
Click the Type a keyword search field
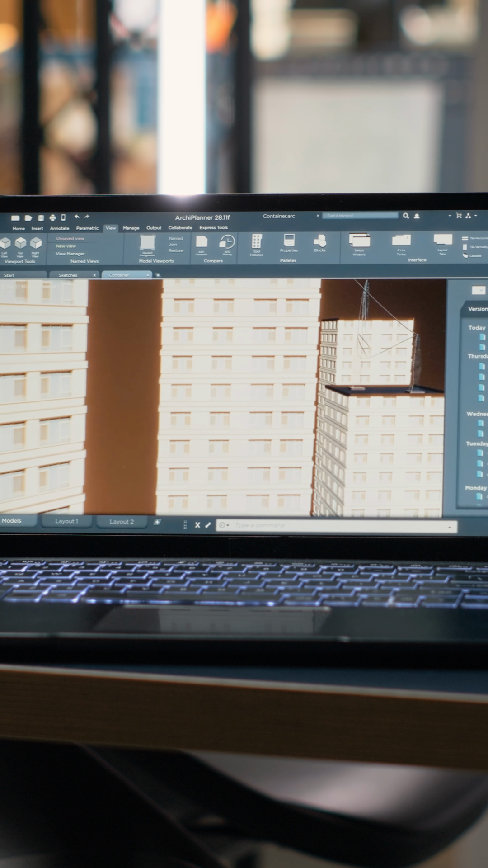tap(360, 216)
